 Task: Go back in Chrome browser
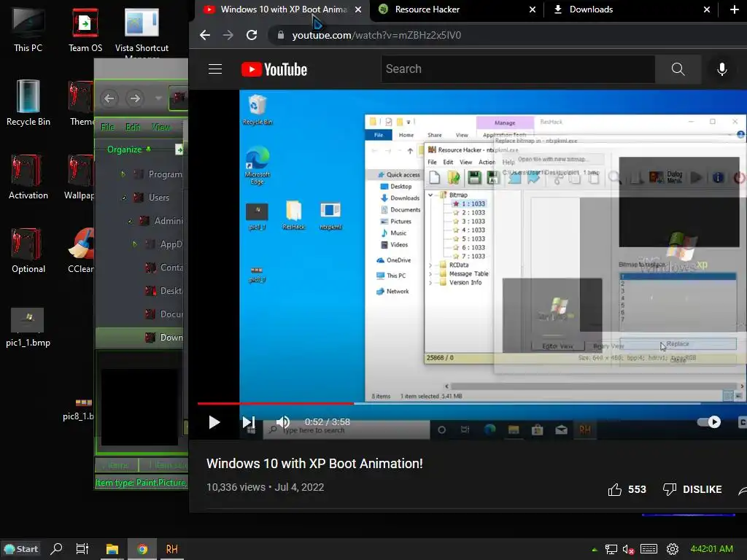(205, 35)
